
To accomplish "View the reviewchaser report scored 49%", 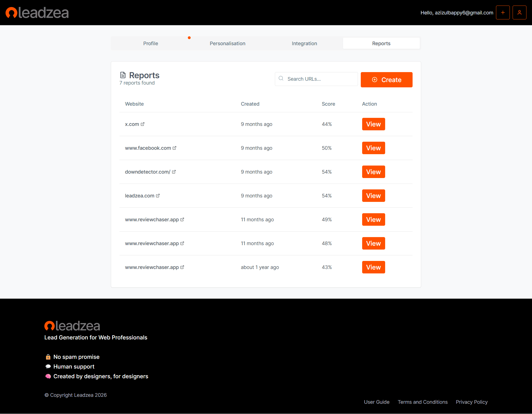I will coord(374,220).
